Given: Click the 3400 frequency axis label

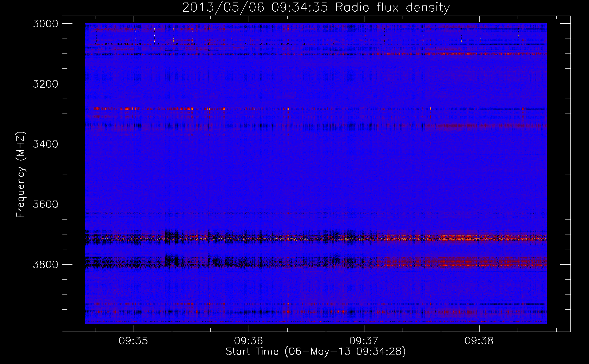Looking at the screenshot, I should (x=46, y=144).
